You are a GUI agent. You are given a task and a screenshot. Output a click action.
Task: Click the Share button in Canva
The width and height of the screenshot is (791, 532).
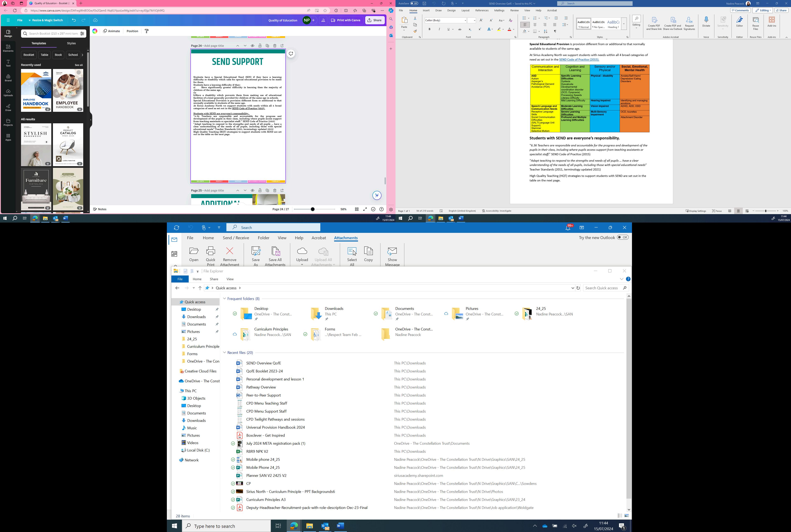coord(374,20)
